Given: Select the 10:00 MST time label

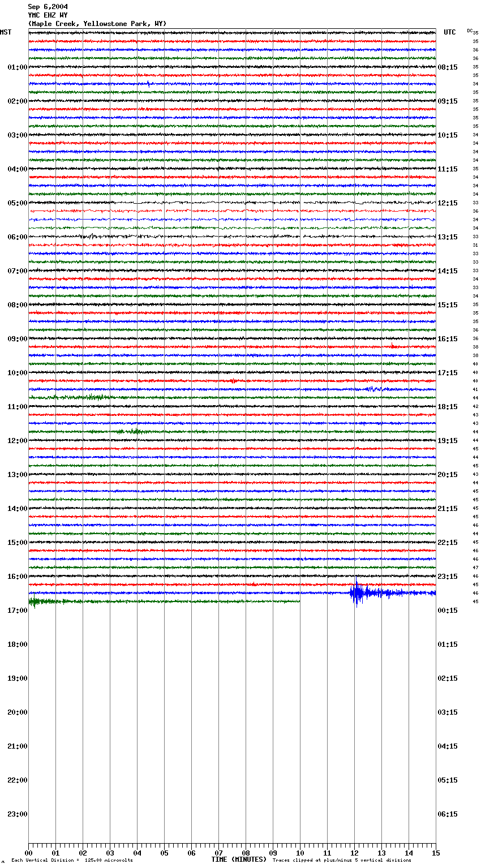Looking at the screenshot, I should coord(18,373).
